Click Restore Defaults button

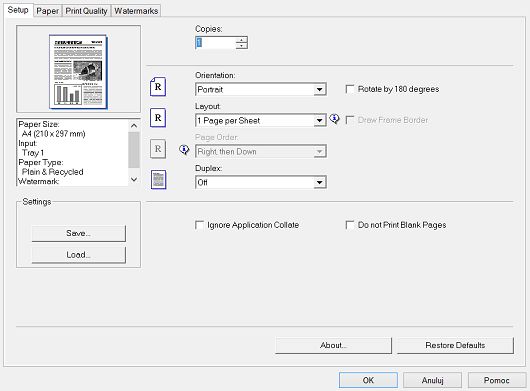[455, 345]
